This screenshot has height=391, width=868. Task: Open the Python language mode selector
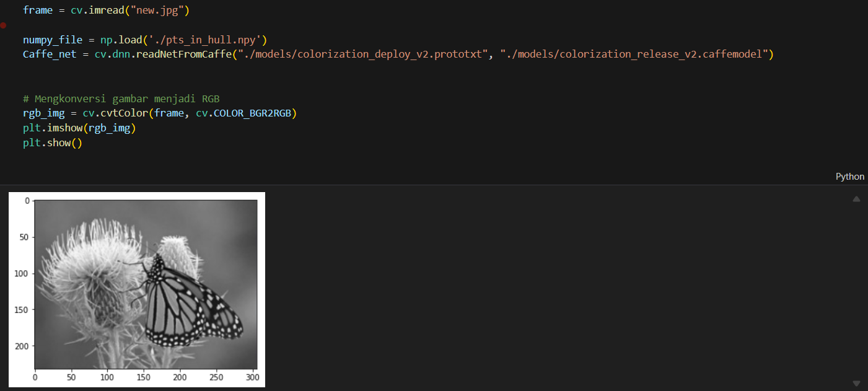(849, 177)
